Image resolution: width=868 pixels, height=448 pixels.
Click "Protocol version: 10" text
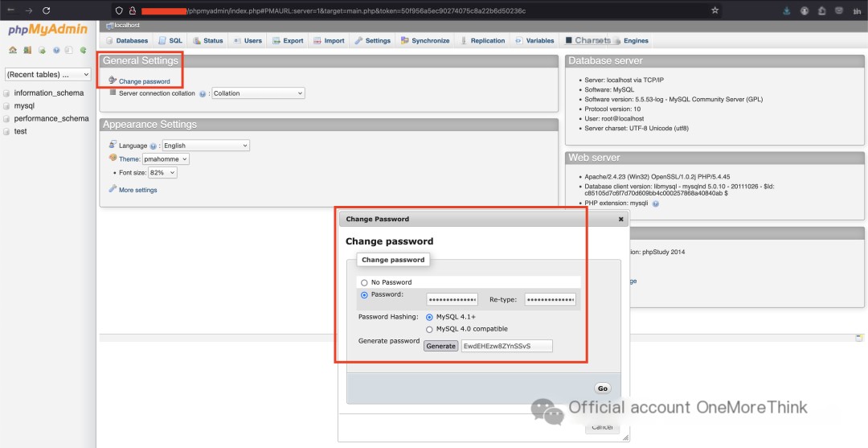(612, 109)
